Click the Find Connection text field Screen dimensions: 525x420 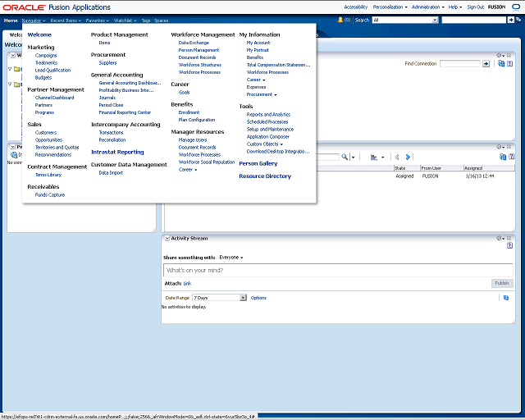460,64
